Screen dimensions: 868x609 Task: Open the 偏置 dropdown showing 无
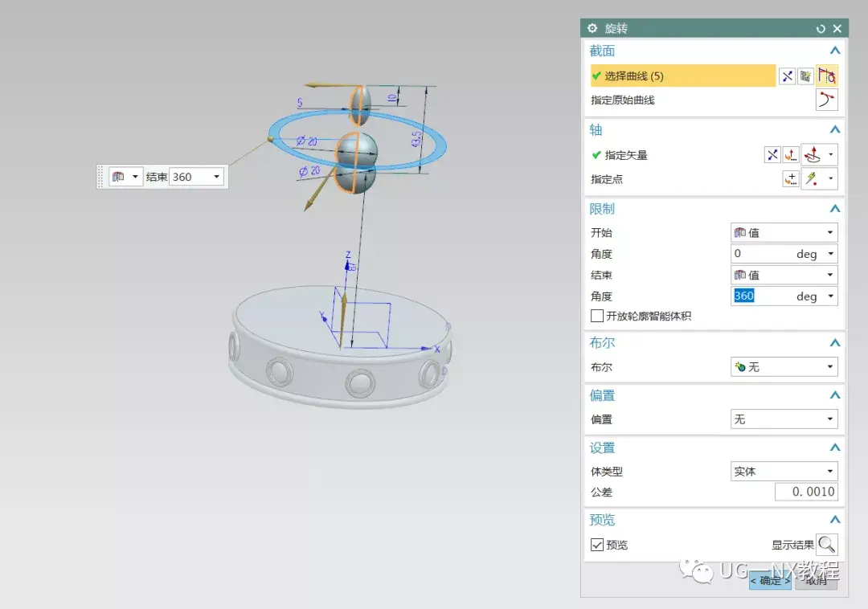[784, 419]
